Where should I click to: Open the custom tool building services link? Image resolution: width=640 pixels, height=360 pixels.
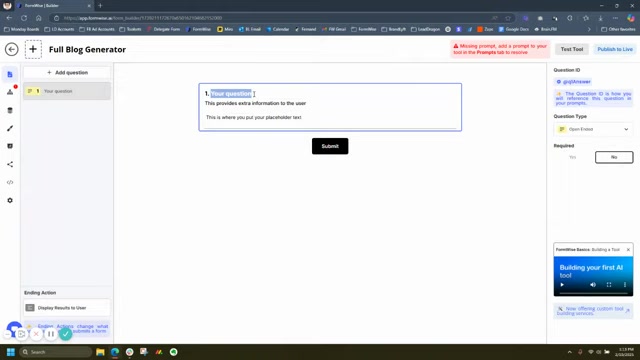(x=593, y=311)
